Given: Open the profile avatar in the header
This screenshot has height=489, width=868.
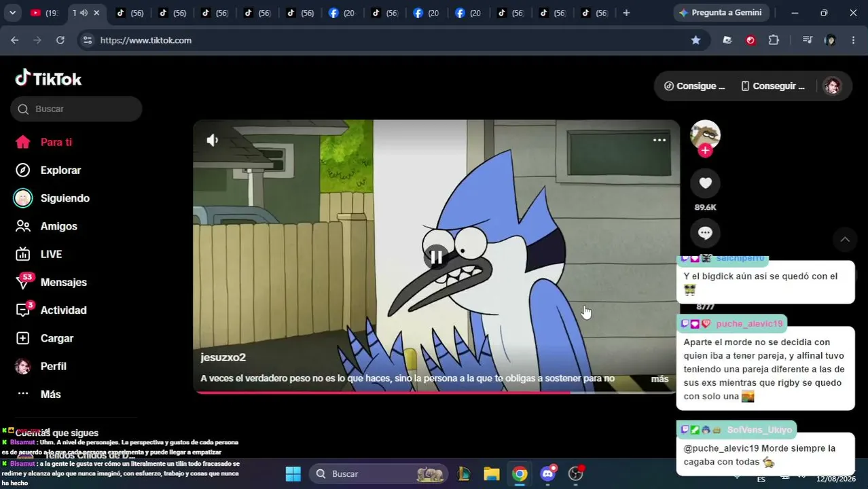Looking at the screenshot, I should coord(832,86).
